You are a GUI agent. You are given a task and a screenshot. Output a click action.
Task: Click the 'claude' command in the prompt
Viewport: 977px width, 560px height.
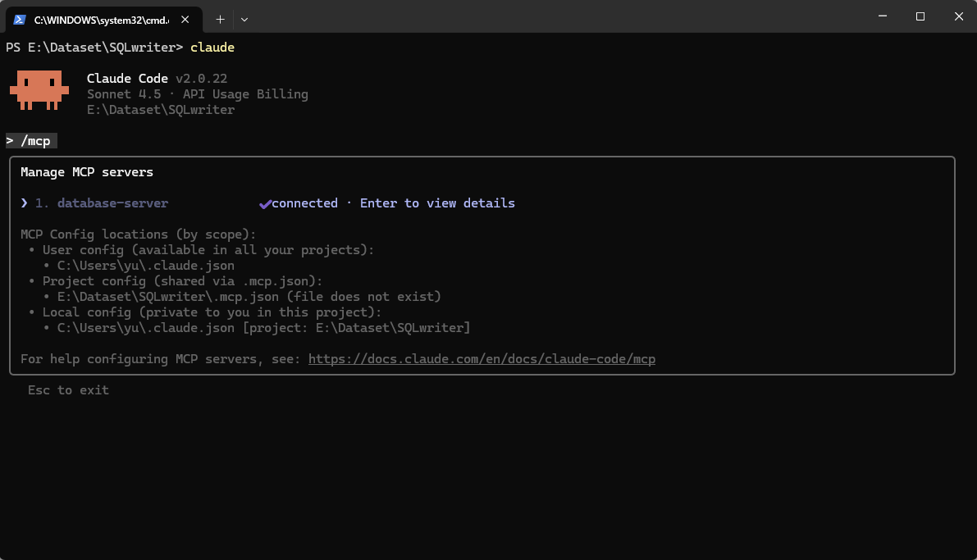[212, 48]
